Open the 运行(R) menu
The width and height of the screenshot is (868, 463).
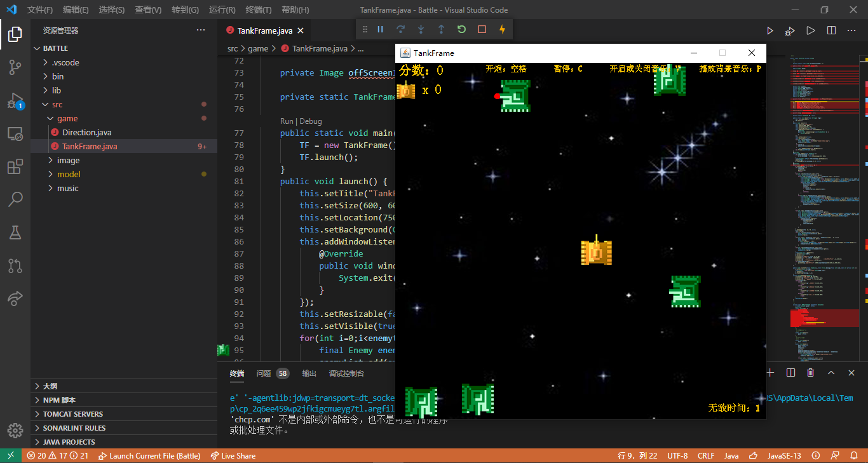click(x=222, y=10)
